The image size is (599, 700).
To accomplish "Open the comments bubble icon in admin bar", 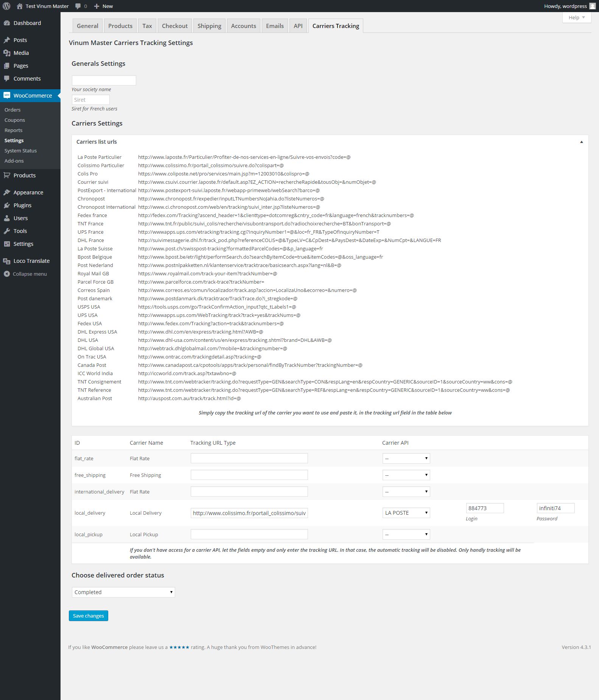I will (x=78, y=6).
